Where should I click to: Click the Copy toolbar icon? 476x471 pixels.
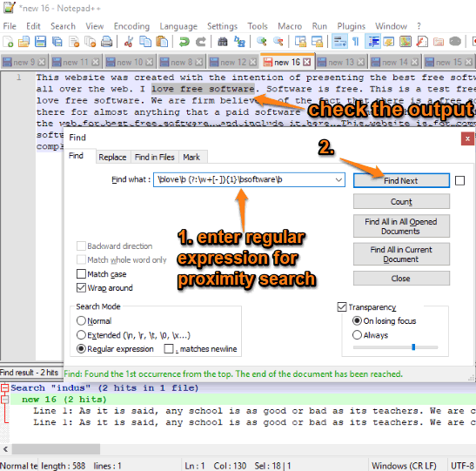(x=145, y=42)
